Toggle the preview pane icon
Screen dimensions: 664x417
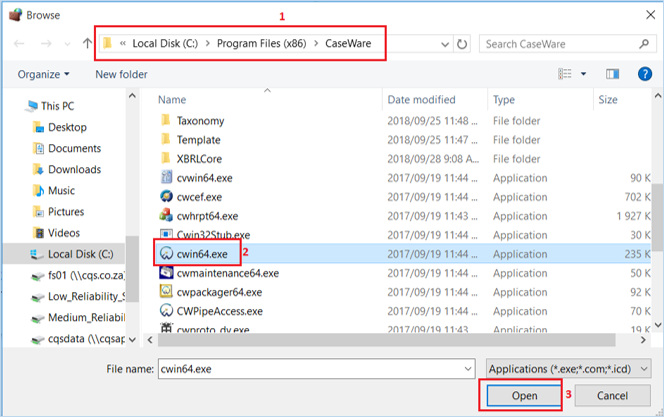click(x=613, y=74)
